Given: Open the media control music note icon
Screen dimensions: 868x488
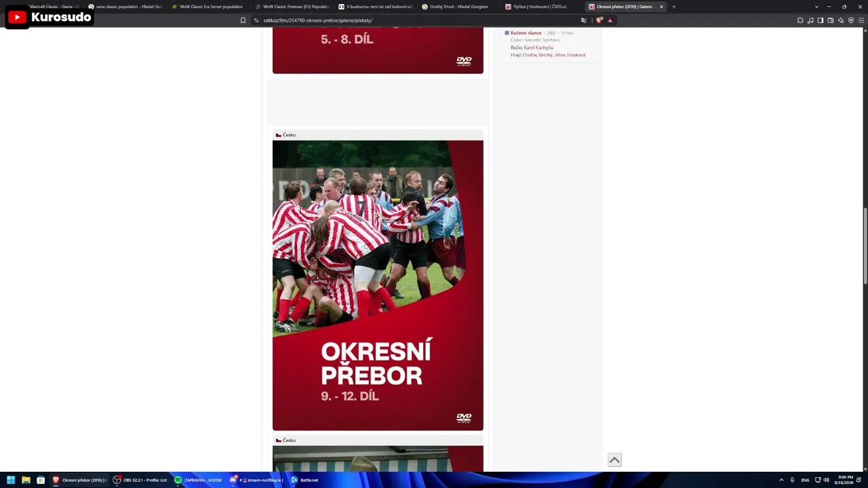Looking at the screenshot, I should point(810,20).
